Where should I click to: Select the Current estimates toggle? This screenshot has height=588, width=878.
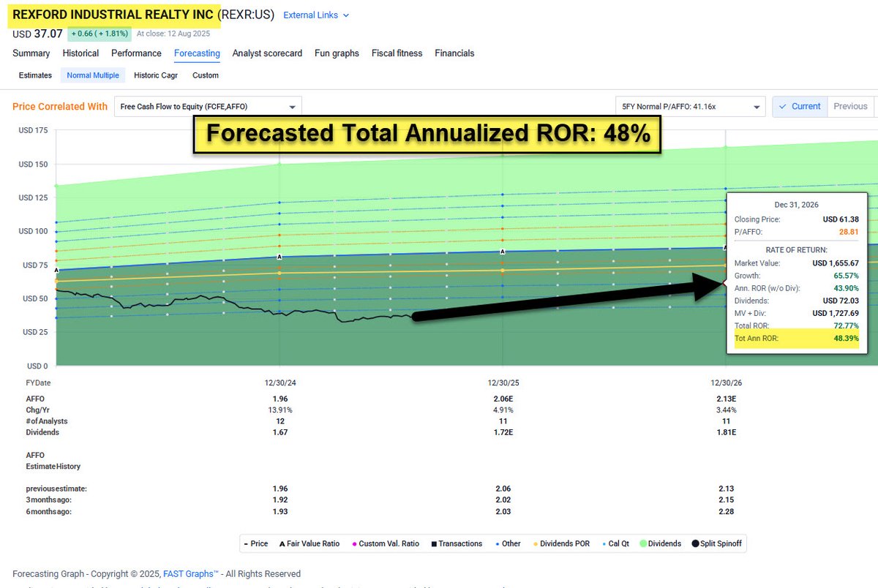pyautogui.click(x=800, y=107)
